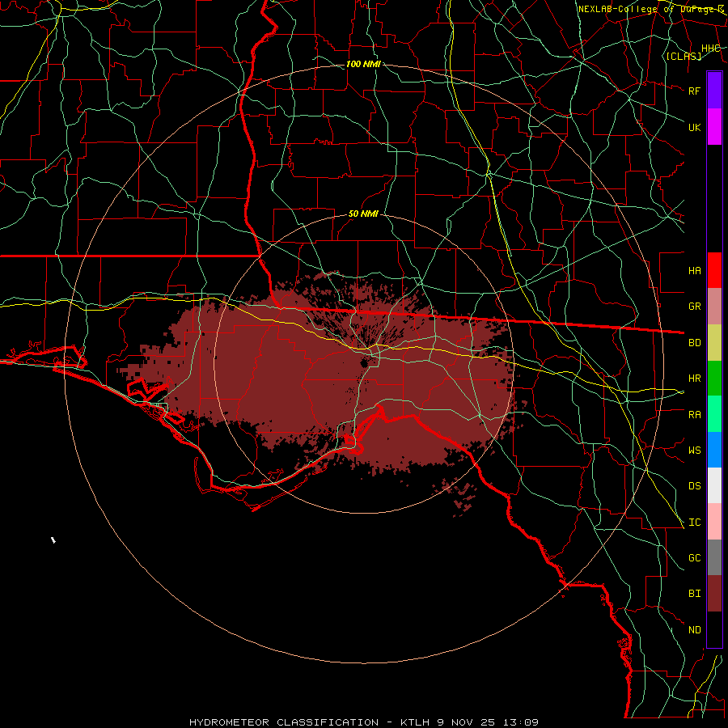Screen dimensions: 728x728
Task: Click the 13:09 timestamp in the caption
Action: [523, 722]
